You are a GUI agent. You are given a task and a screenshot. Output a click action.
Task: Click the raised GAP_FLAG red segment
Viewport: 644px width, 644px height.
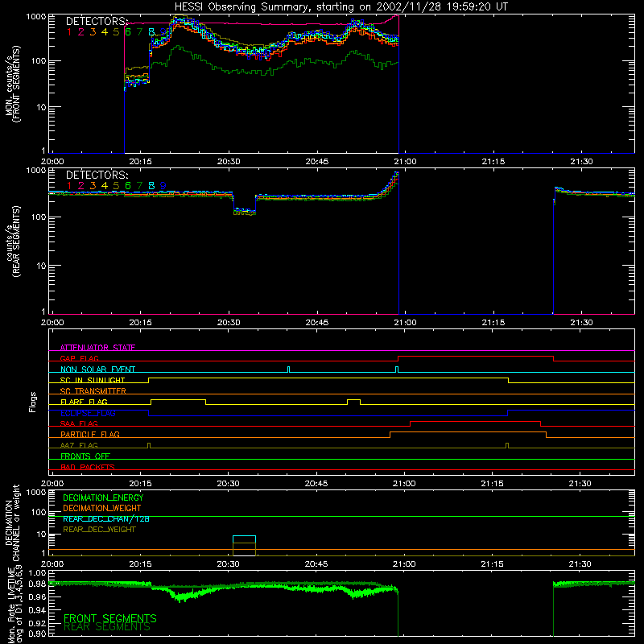point(476,357)
